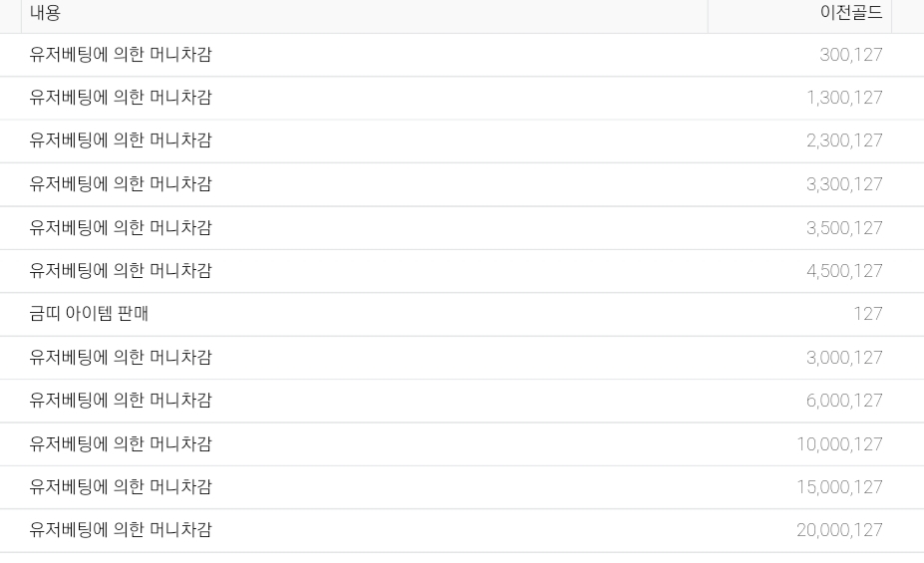Select the 1,300,127 gold value cell
Viewport: 924px width, 563px height.
[844, 98]
